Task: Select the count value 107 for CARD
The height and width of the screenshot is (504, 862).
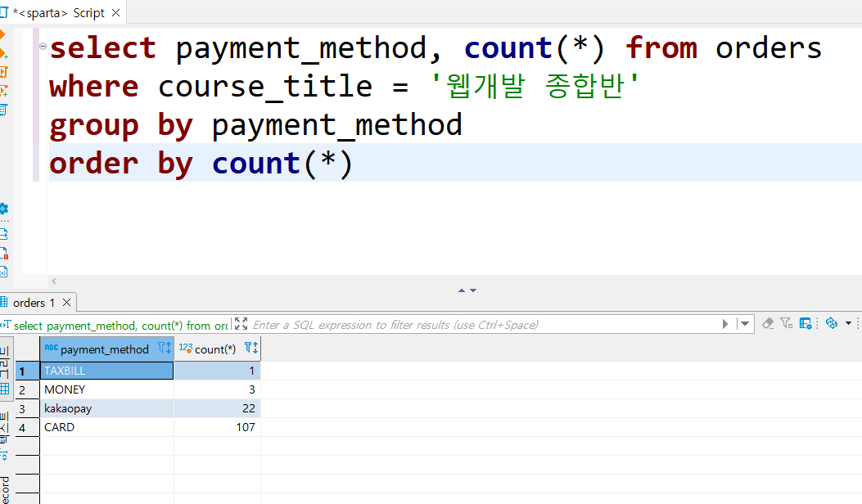Action: point(217,427)
